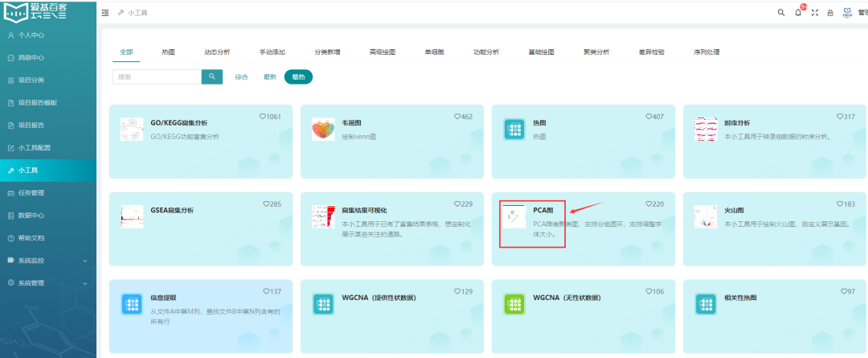This screenshot has height=358, width=868.
Task: Sort tools by 最新
Action: point(270,77)
